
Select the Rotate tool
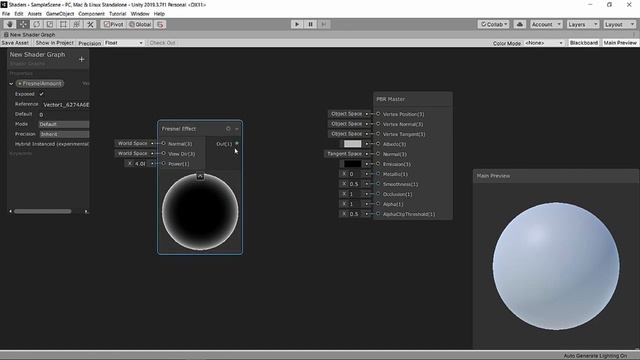coord(37,24)
